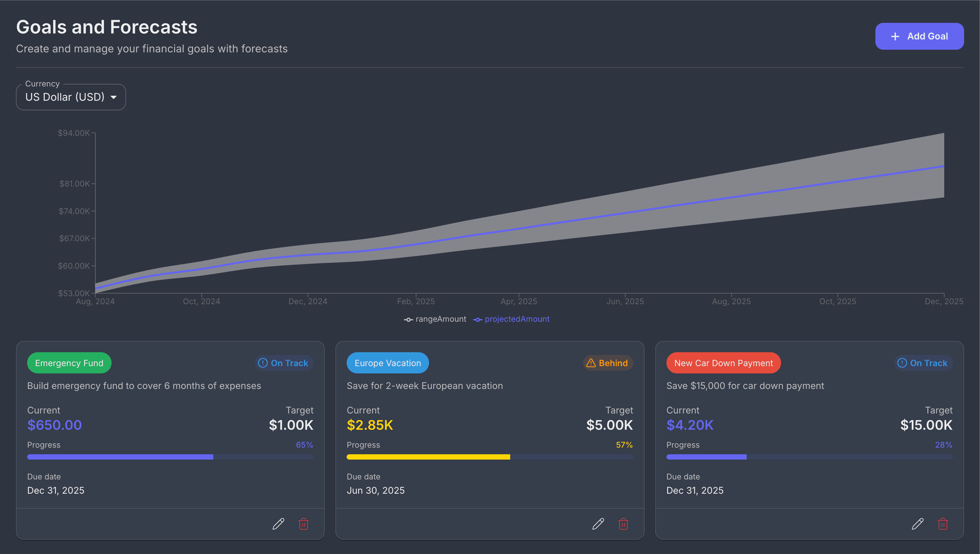Delete the New Car Down Payment trash icon
Viewport: 980px width, 554px height.
click(943, 524)
